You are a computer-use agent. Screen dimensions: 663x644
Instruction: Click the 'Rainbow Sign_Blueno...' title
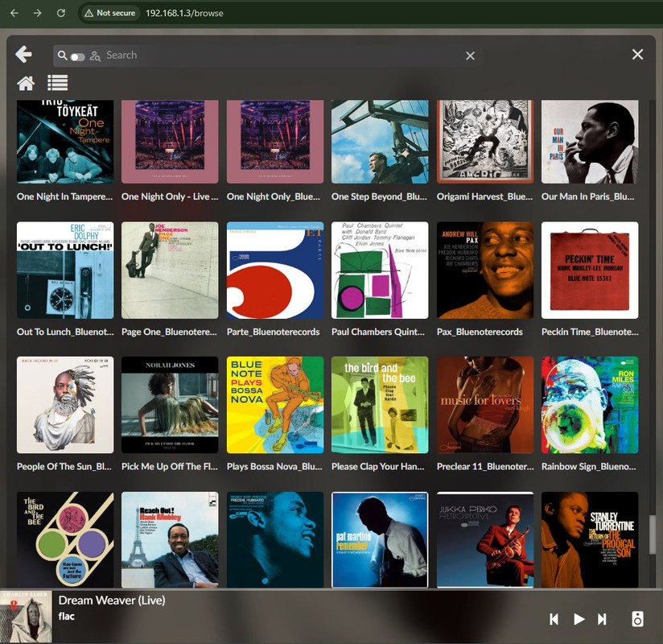(589, 466)
